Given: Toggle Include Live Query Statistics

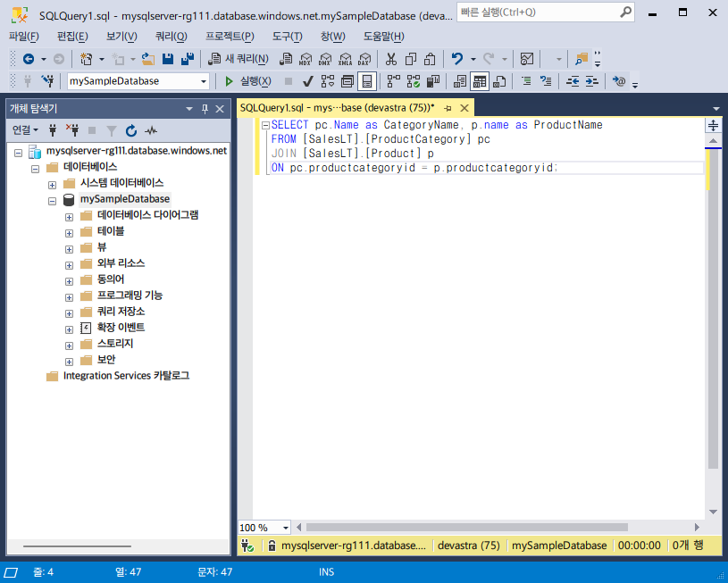Looking at the screenshot, I should (x=414, y=81).
